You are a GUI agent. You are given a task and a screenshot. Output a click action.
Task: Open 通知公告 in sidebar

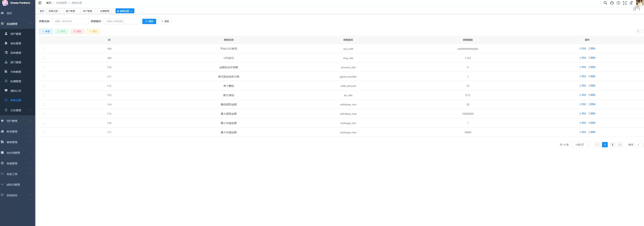[x=16, y=91]
